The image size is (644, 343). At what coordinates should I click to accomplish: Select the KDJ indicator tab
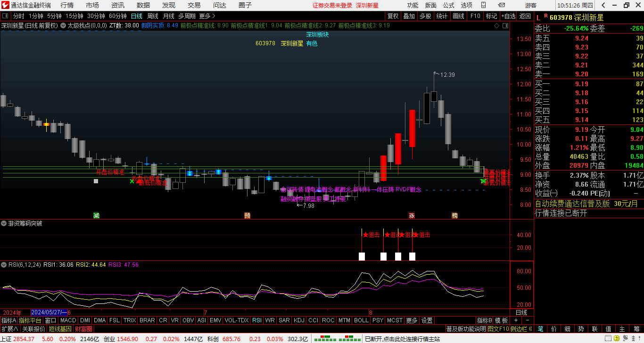[299, 320]
